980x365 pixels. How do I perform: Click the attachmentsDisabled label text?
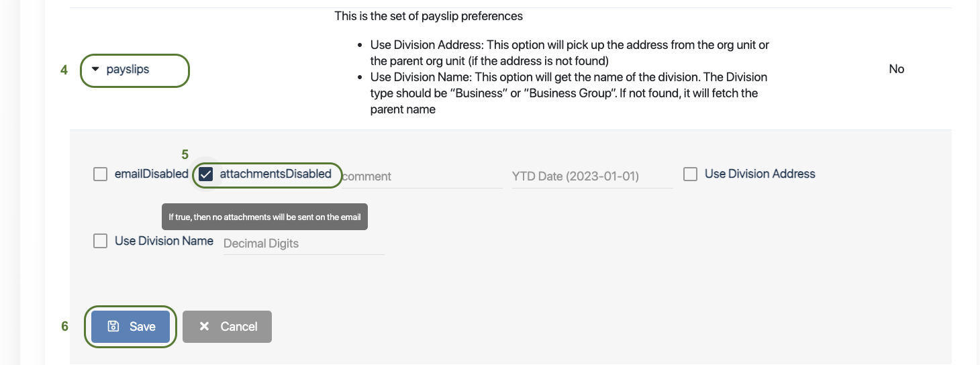point(276,174)
